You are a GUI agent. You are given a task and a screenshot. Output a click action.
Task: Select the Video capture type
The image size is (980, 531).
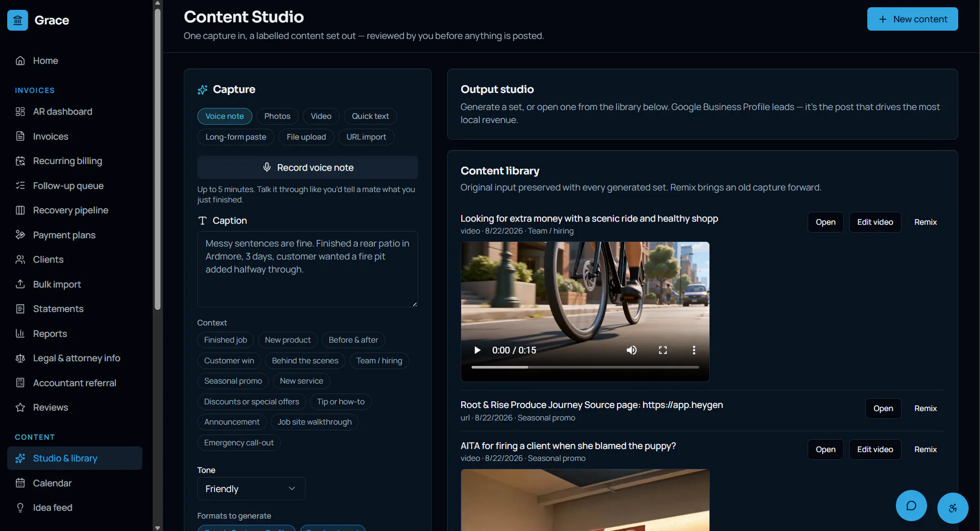[x=321, y=116]
